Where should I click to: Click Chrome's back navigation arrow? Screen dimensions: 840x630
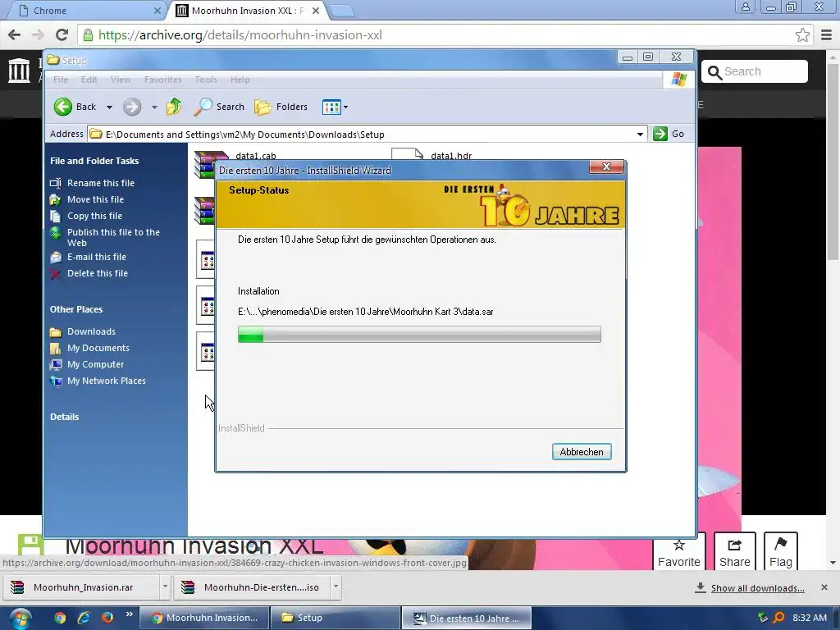[15, 34]
